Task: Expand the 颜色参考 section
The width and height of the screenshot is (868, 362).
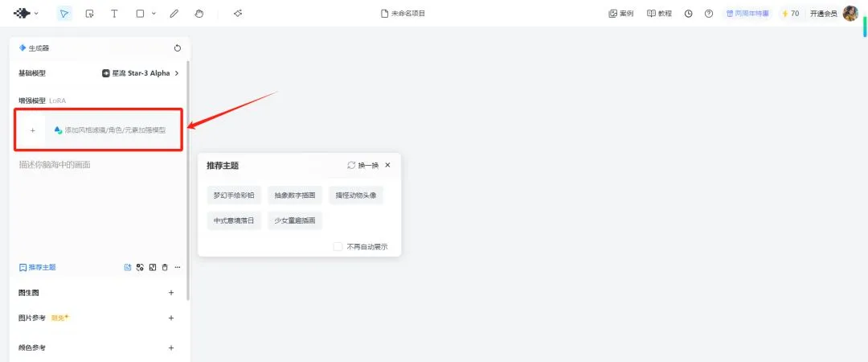Action: [171, 348]
